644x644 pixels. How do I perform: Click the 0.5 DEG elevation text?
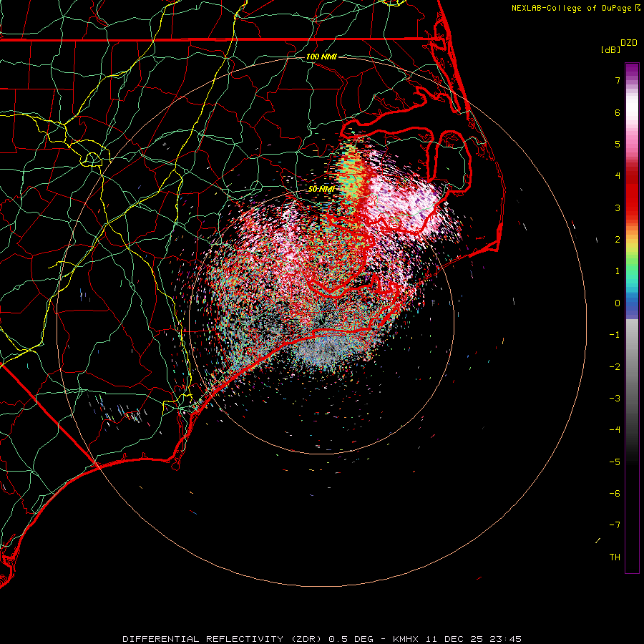351,639
